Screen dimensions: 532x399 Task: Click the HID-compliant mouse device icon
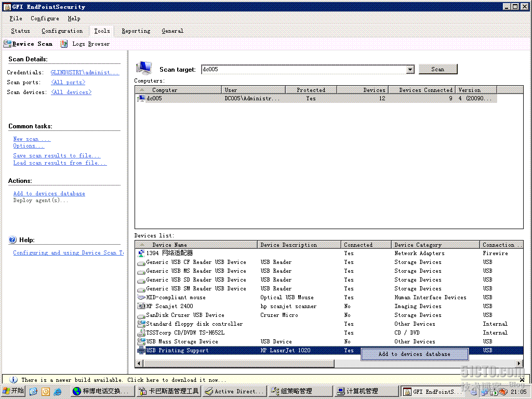point(141,297)
